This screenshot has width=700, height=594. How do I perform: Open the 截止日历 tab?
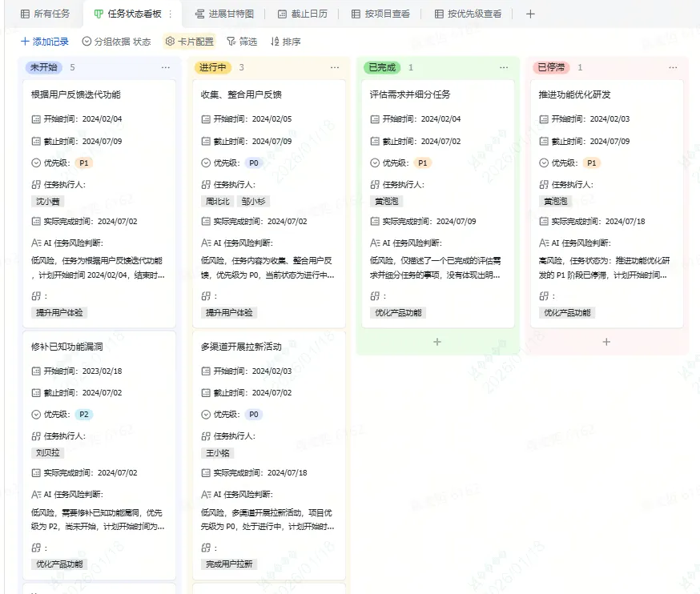tap(303, 14)
